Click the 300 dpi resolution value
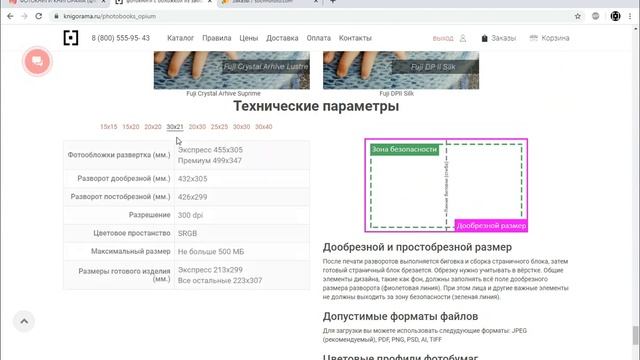The width and height of the screenshot is (640, 360). tap(190, 215)
